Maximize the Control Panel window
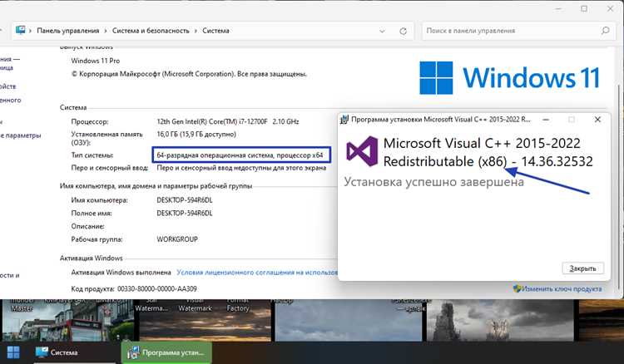Image resolution: width=624 pixels, height=364 pixels. tap(584, 9)
